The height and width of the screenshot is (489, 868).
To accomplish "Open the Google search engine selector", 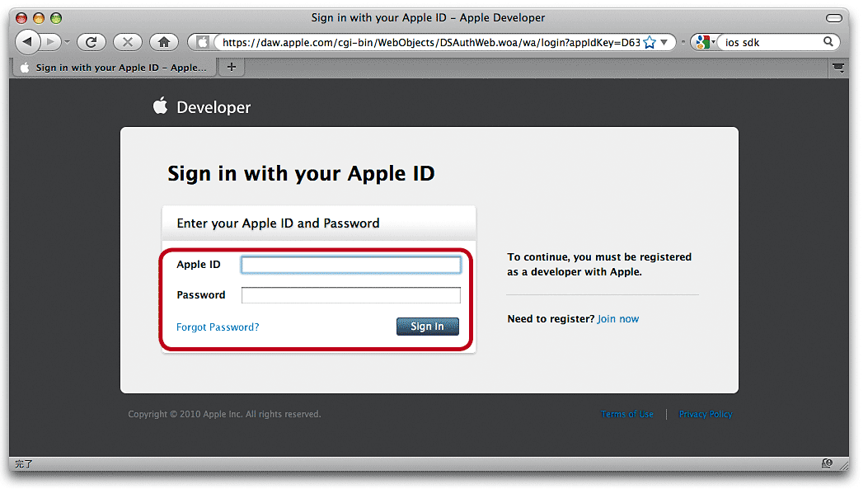I will click(706, 42).
